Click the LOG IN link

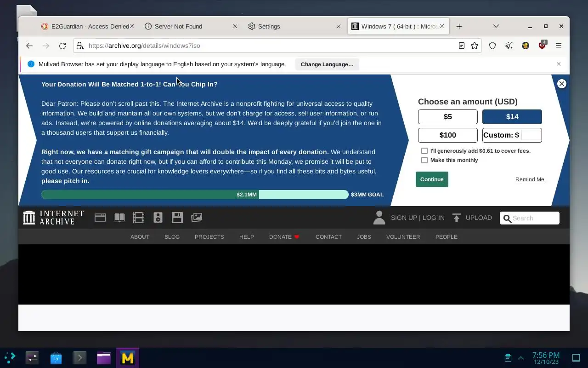tap(433, 218)
